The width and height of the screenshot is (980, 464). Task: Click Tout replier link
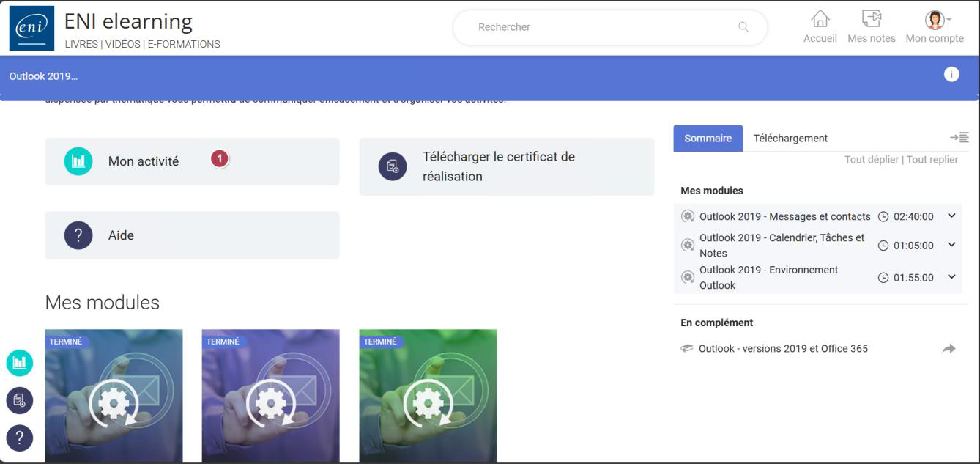pyautogui.click(x=932, y=160)
